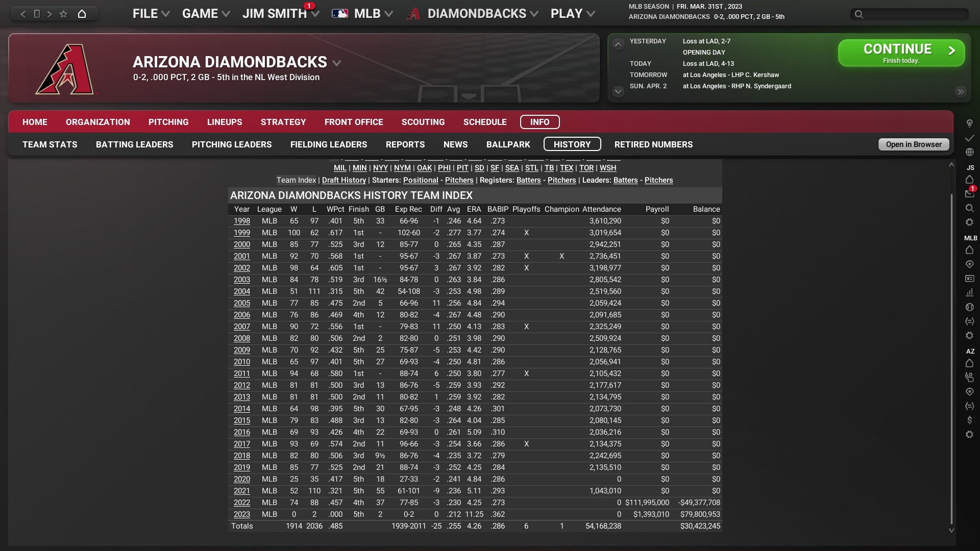Open the TOR team link
The height and width of the screenshot is (551, 980).
[x=586, y=168]
